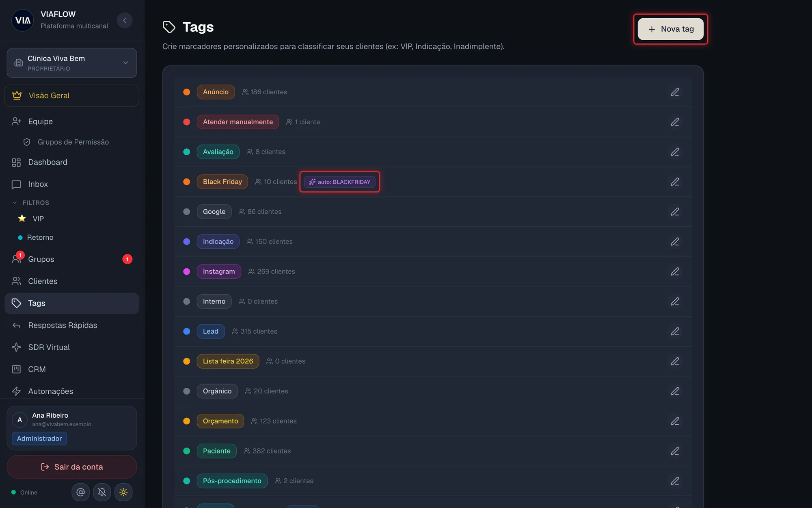Go to Clientes page
Image resolution: width=812 pixels, height=508 pixels.
tap(72, 281)
